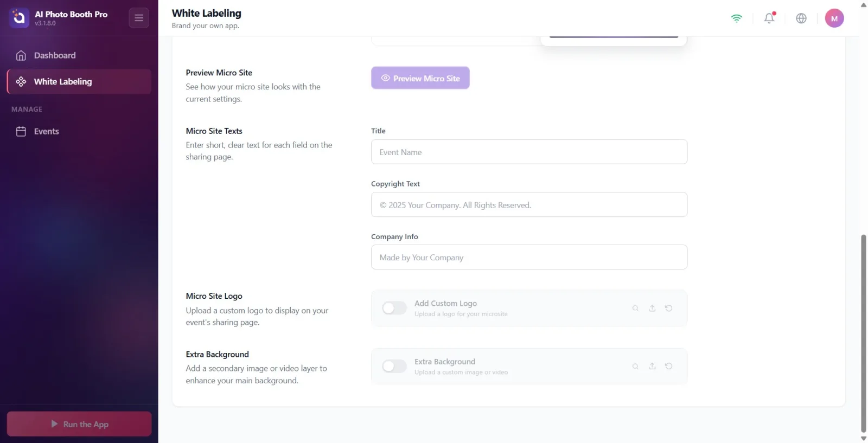Screen dimensions: 868x443
Task: Focus the Title input field
Action: pyautogui.click(x=529, y=152)
